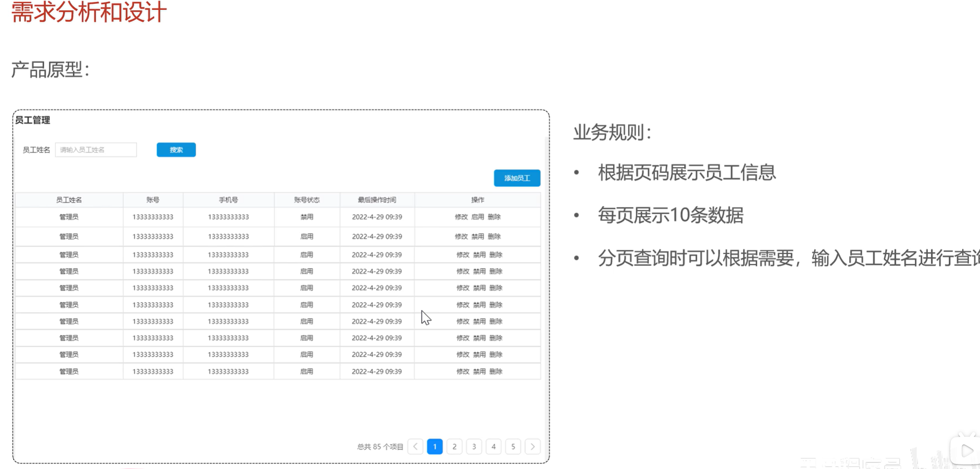Click the 请输入员工姓名 input field

coord(96,150)
